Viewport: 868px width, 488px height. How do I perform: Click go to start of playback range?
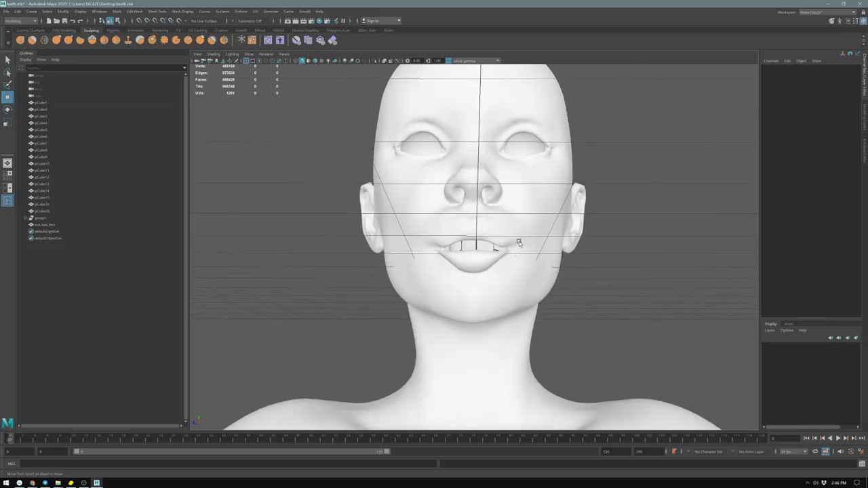point(806,439)
